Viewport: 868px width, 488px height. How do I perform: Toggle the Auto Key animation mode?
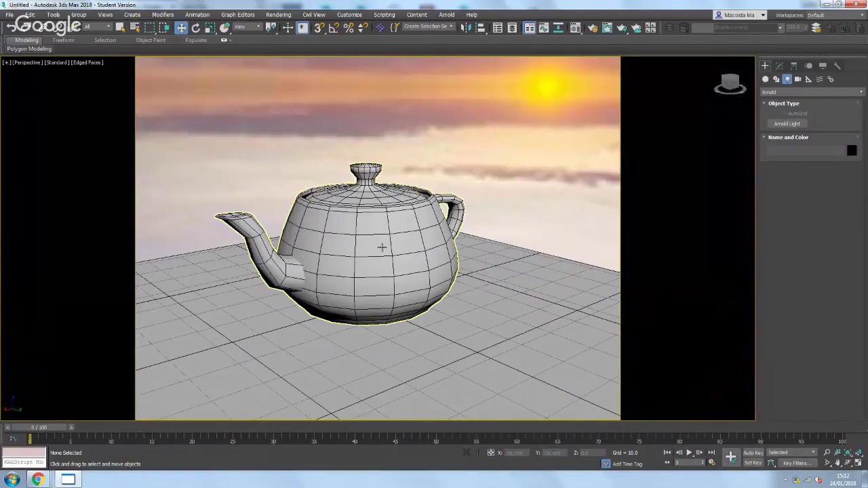tap(753, 453)
